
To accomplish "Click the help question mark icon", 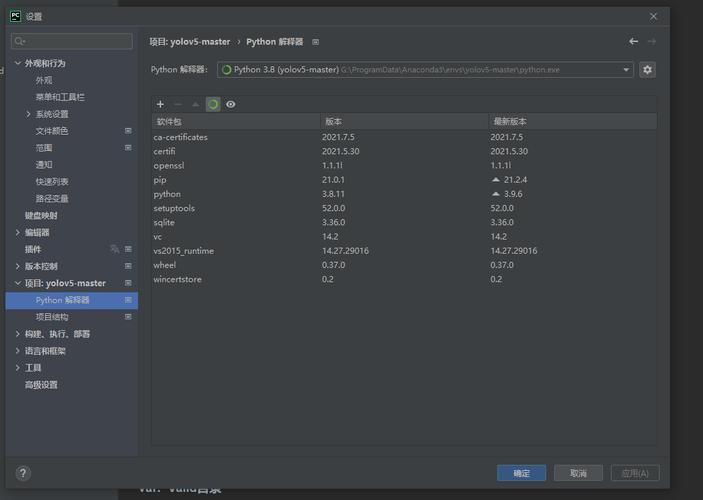I will pyautogui.click(x=23, y=473).
